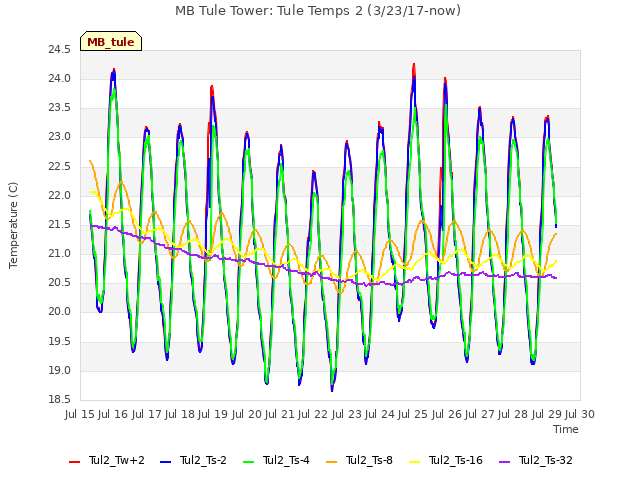Click the red Tul2_Tw+2 legend swatch
Screen dimensions: 640x480
(x=75, y=462)
